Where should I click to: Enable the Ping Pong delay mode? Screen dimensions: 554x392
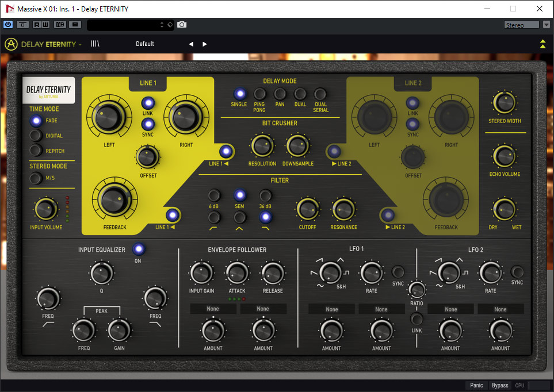pyautogui.click(x=260, y=94)
